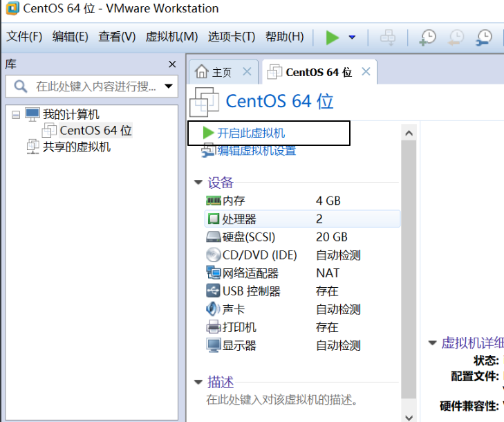The height and width of the screenshot is (422, 504).
Task: Open the 虚拟机(M) menu
Action: [171, 37]
